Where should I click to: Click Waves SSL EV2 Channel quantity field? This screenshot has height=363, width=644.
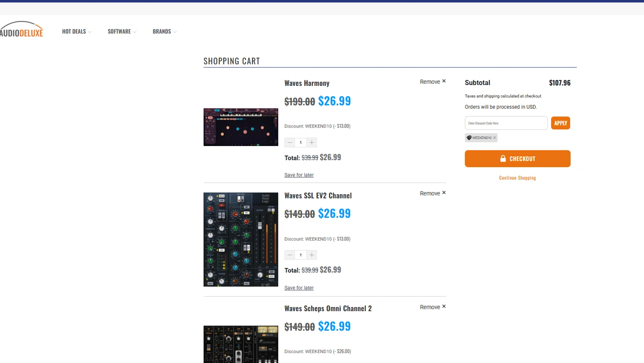[x=301, y=255]
